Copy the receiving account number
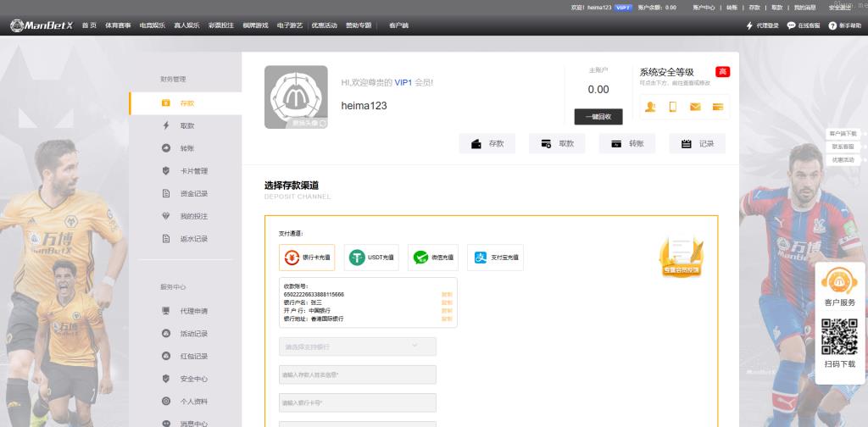This screenshot has height=427, width=868. [x=447, y=294]
